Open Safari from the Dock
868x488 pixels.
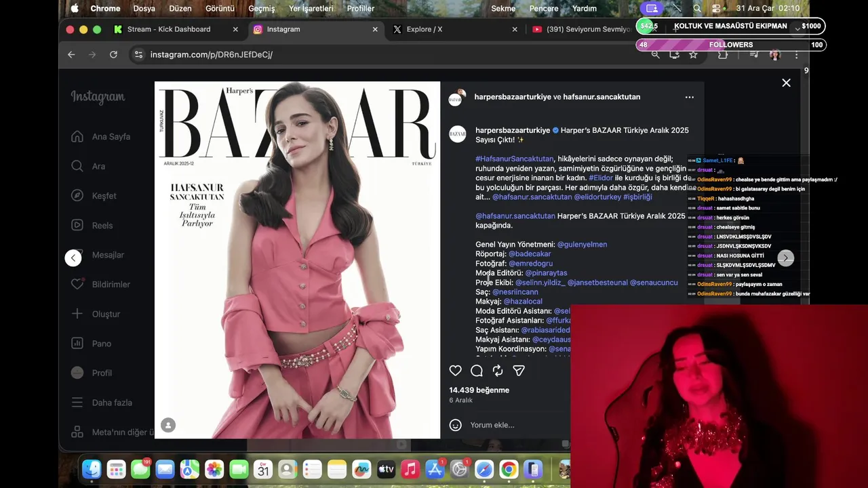tap(484, 469)
